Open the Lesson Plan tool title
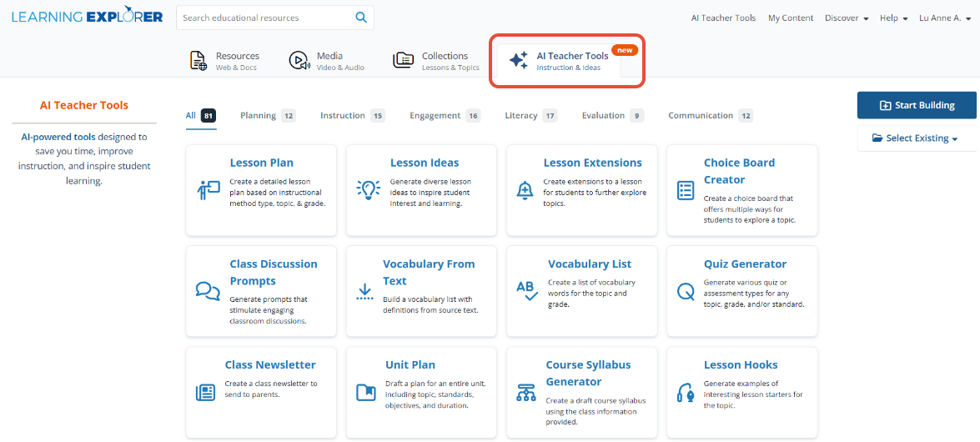 [261, 163]
